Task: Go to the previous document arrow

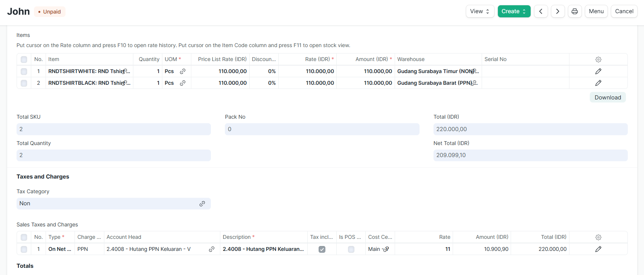Action: click(x=541, y=11)
